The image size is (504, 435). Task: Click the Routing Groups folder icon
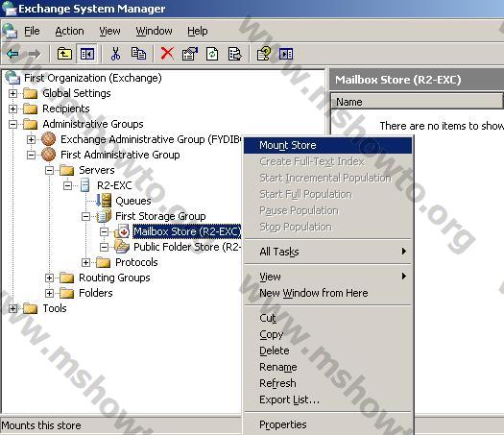(67, 278)
